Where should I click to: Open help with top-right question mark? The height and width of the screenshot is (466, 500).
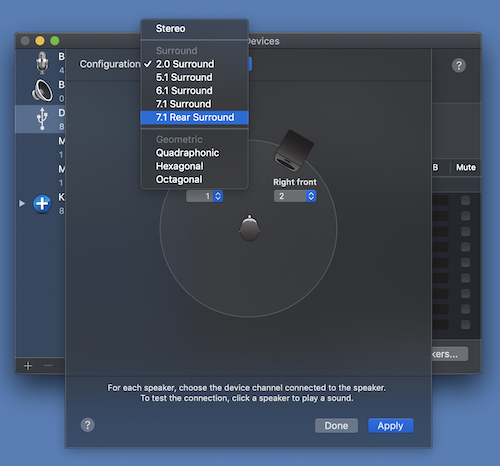click(x=459, y=65)
